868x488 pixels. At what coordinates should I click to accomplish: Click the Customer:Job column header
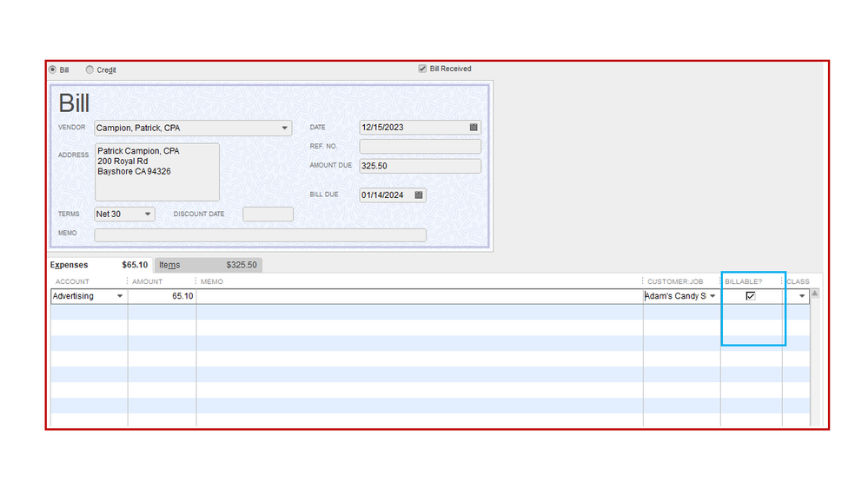pos(675,281)
